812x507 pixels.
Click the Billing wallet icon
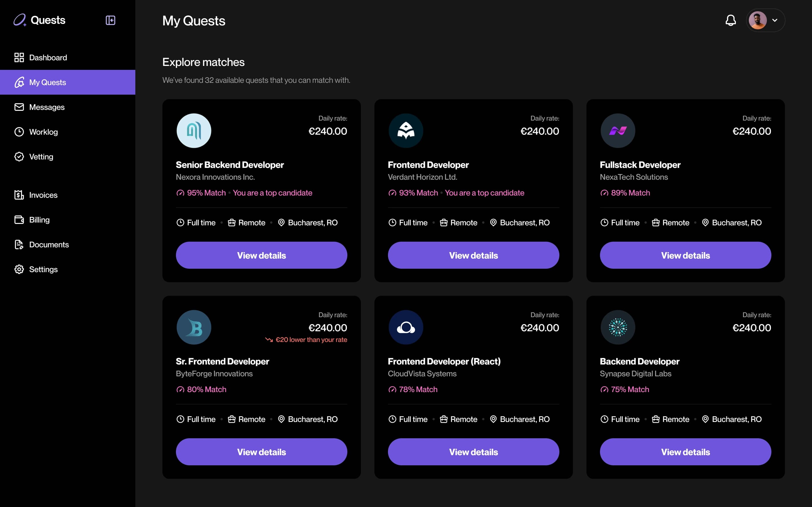point(19,220)
